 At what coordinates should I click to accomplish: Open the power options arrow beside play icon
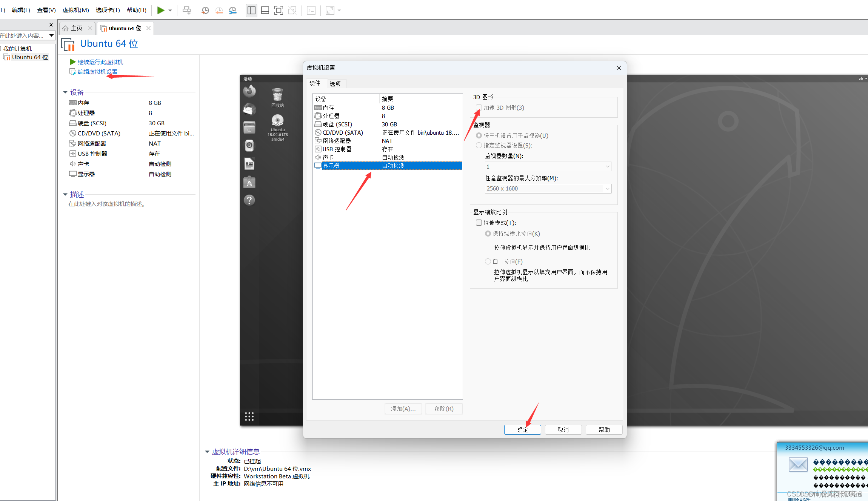coord(170,10)
